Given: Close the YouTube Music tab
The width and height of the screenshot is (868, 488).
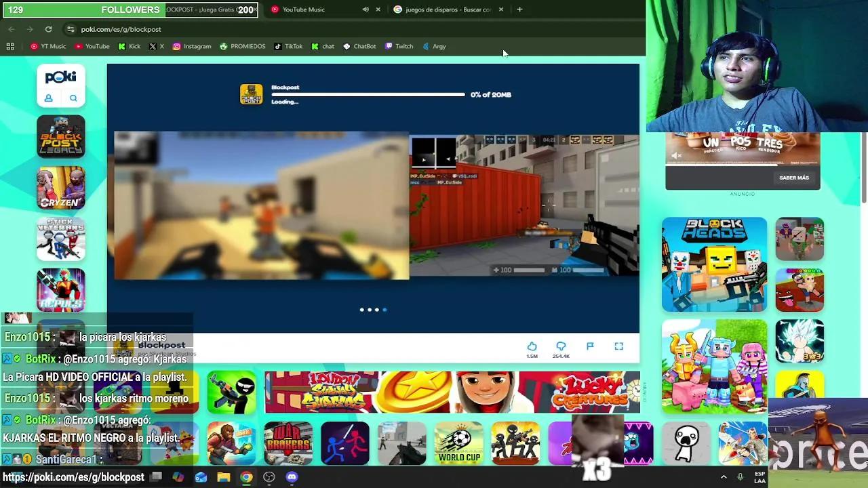Looking at the screenshot, I should click(378, 9).
